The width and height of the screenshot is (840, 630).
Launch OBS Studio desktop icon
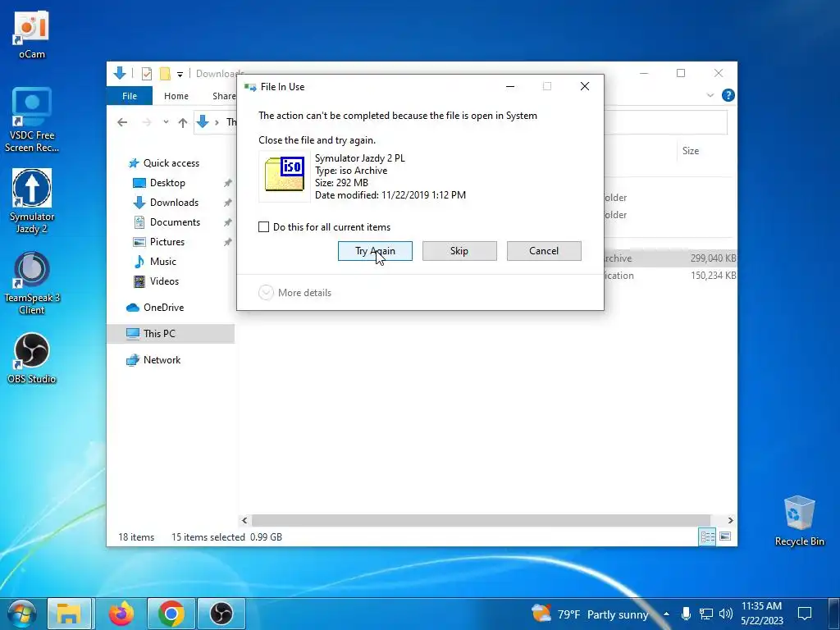32,358
